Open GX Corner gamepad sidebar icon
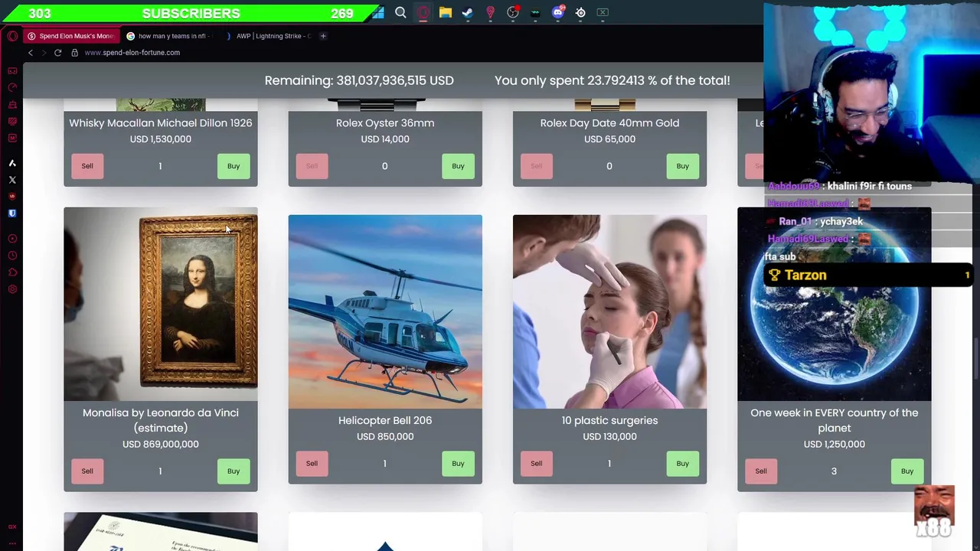 [x=12, y=70]
